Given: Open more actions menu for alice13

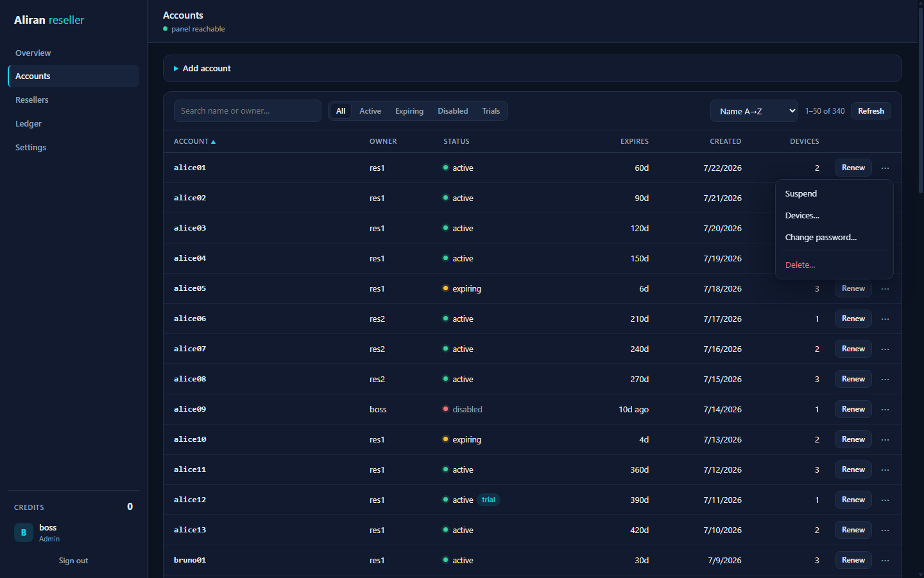Looking at the screenshot, I should (x=885, y=530).
